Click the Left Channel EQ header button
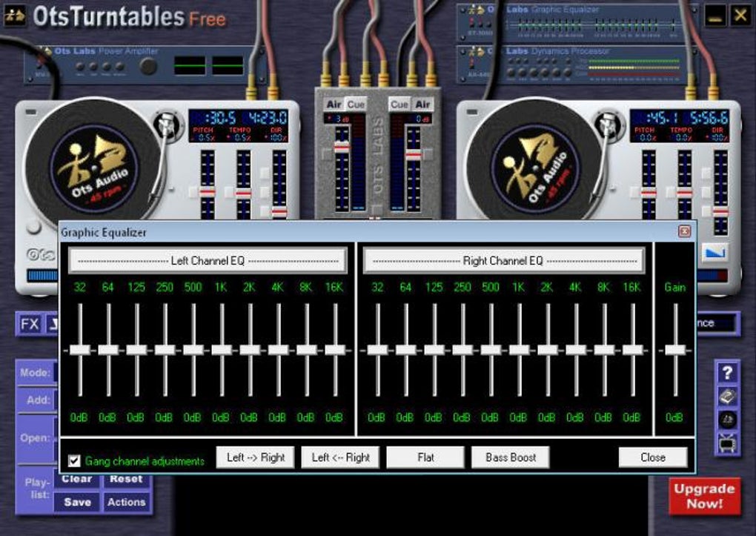Viewport: 756px width, 536px height. 208,261
